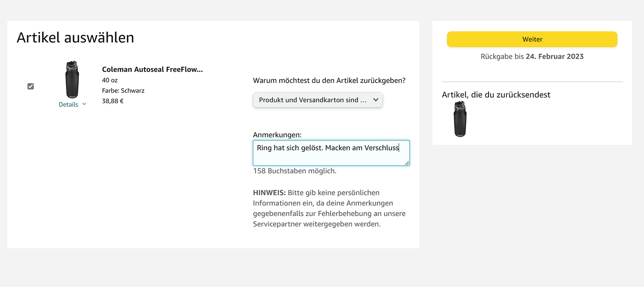Click the 'Anmerkungen:' label
The height and width of the screenshot is (289, 644).
(277, 135)
